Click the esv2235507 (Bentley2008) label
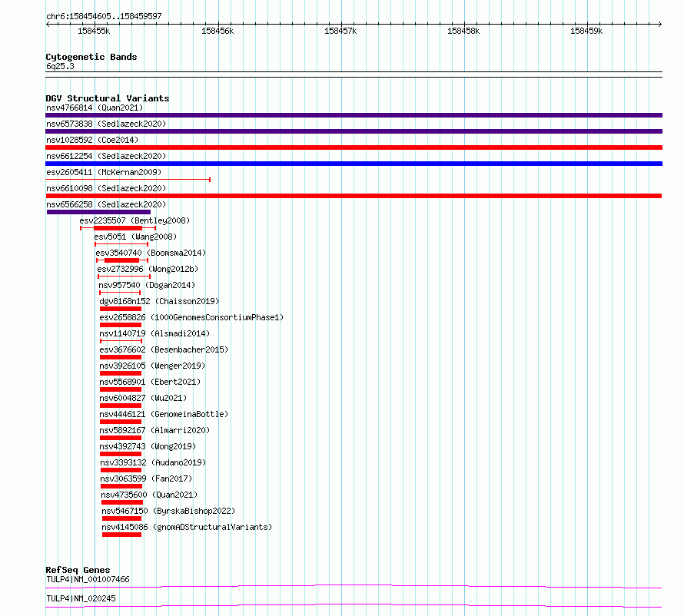The width and height of the screenshot is (684, 616). point(134,220)
